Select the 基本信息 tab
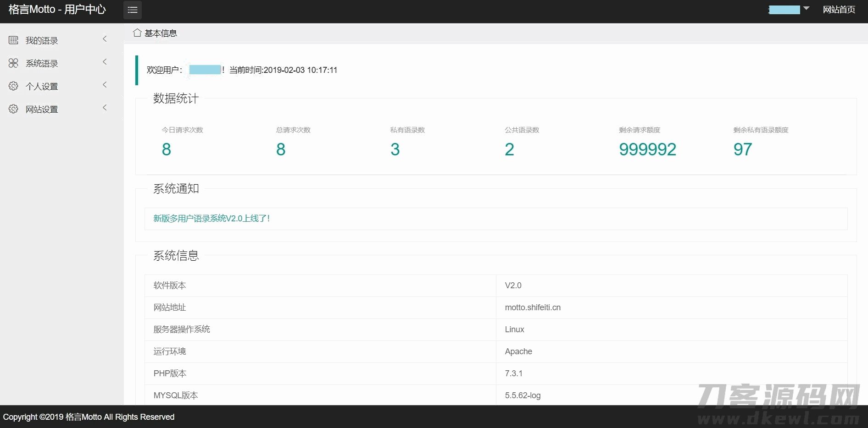868x428 pixels. [x=161, y=33]
